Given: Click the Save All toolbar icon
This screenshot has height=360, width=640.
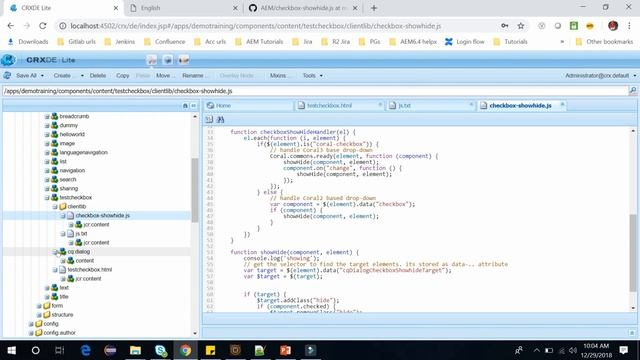Looking at the screenshot, I should (x=7, y=76).
